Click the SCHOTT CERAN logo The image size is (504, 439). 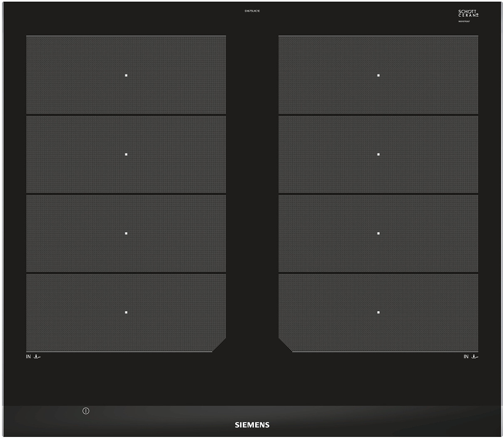(x=468, y=13)
